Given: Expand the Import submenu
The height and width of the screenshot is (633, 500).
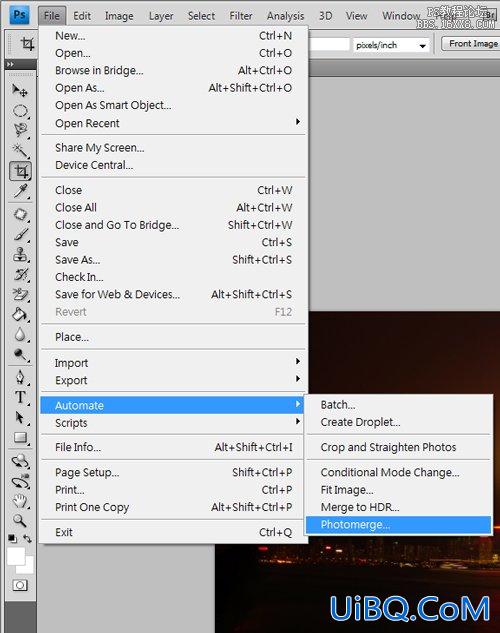Looking at the screenshot, I should [x=174, y=363].
